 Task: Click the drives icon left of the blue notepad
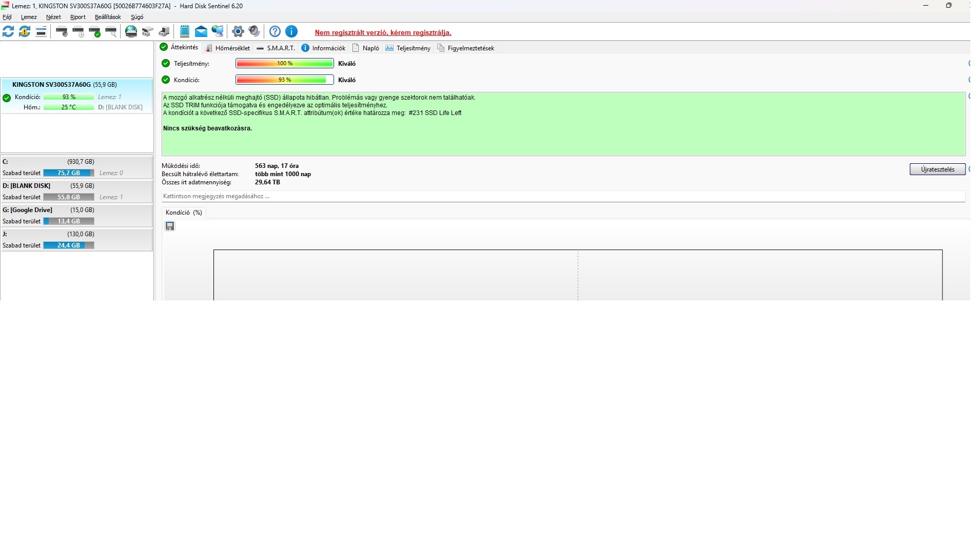pyautogui.click(x=164, y=32)
